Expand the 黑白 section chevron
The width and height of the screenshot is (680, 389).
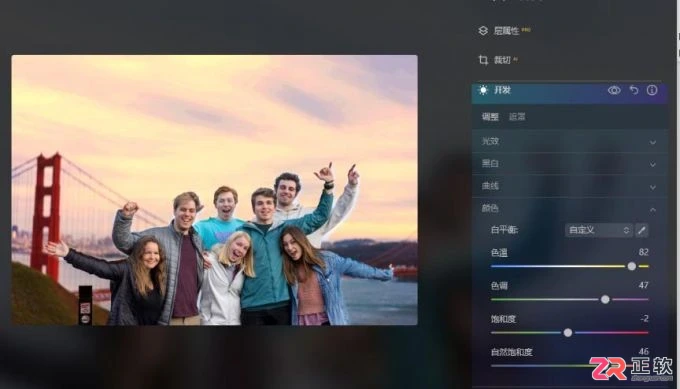[653, 165]
